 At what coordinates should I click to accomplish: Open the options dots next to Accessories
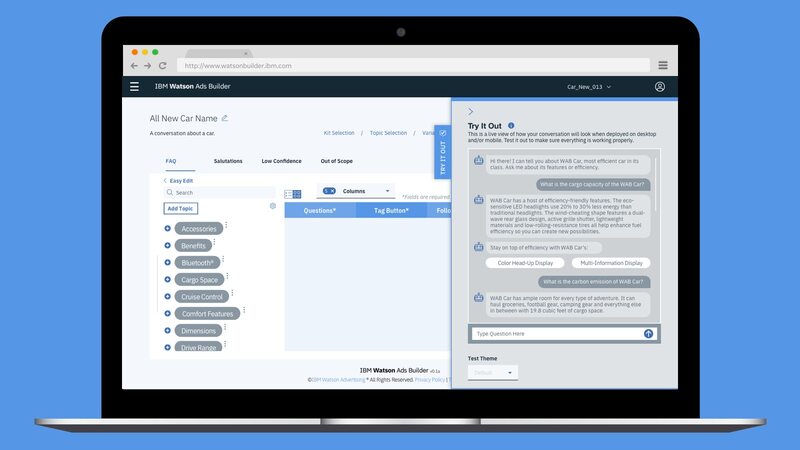(x=226, y=225)
